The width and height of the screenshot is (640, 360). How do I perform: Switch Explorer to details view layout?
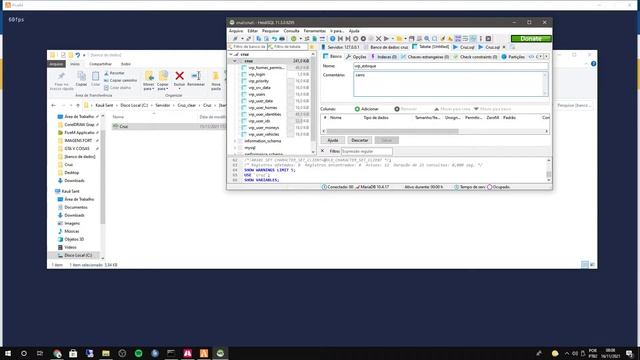(x=585, y=265)
